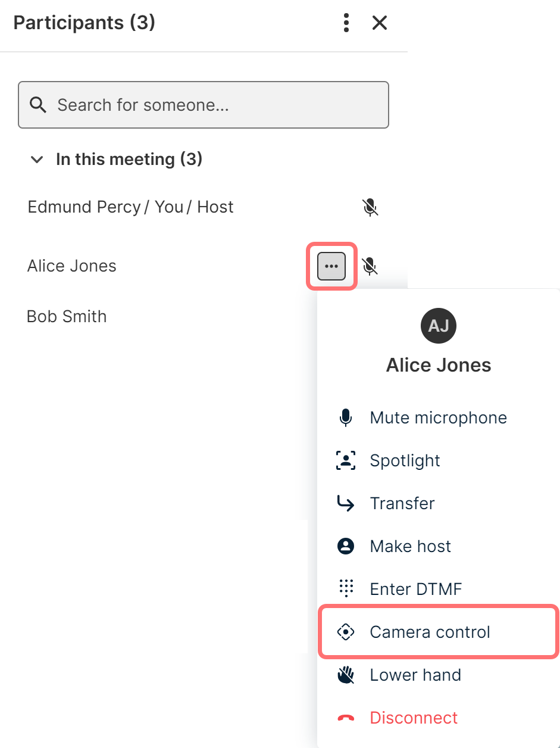Select Camera control from the menu
Viewport: 560px width, 748px height.
click(430, 632)
